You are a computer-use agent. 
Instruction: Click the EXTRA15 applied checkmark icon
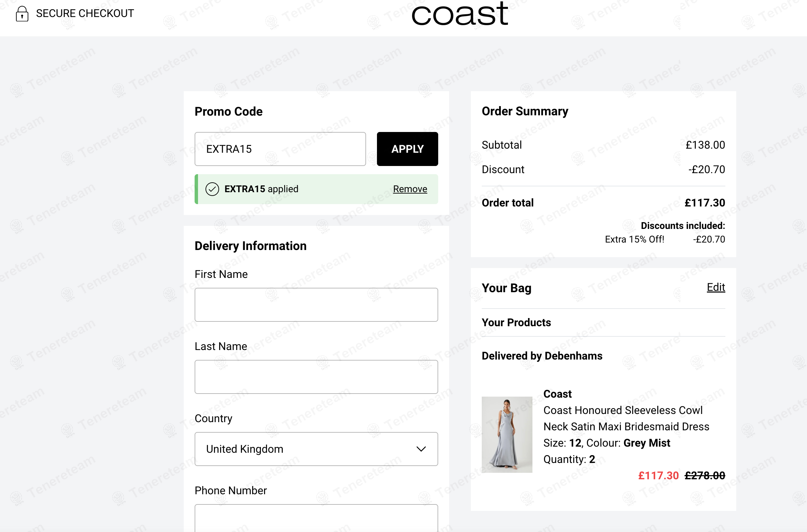pos(212,189)
